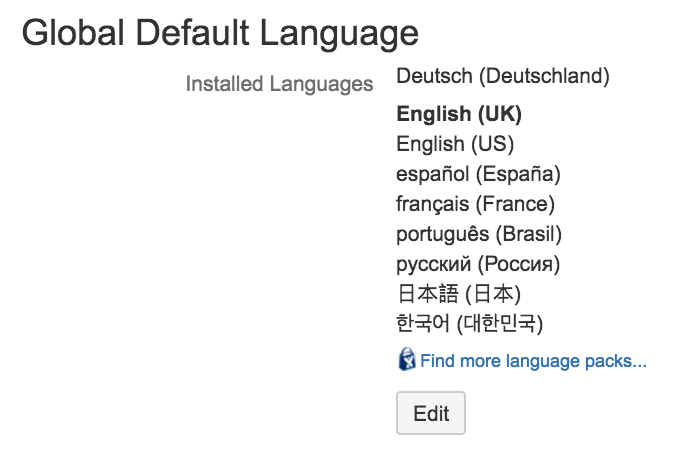
Task: Click the 日本語 (日本) language entry
Action: pyautogui.click(x=459, y=294)
